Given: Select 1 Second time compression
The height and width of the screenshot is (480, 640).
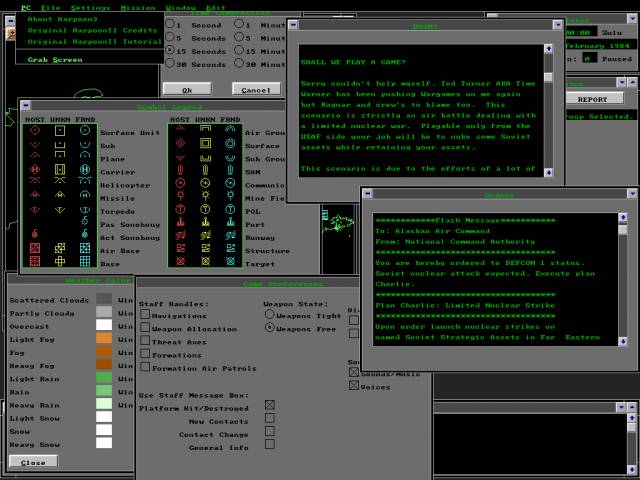Looking at the screenshot, I should click(170, 24).
